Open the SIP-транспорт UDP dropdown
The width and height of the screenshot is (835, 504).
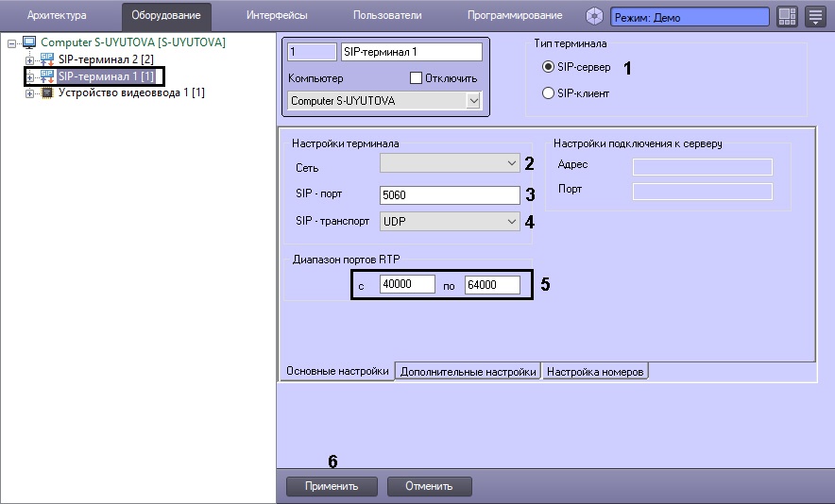click(511, 222)
